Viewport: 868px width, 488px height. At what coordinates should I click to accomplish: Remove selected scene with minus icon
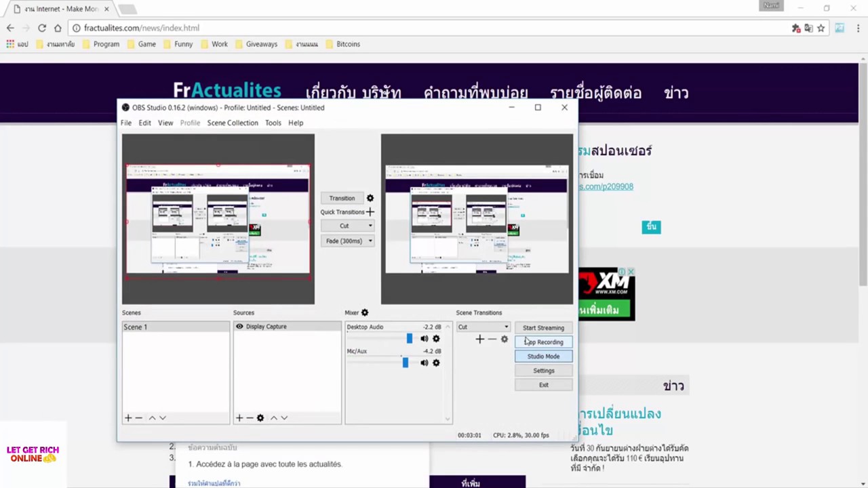[139, 418]
